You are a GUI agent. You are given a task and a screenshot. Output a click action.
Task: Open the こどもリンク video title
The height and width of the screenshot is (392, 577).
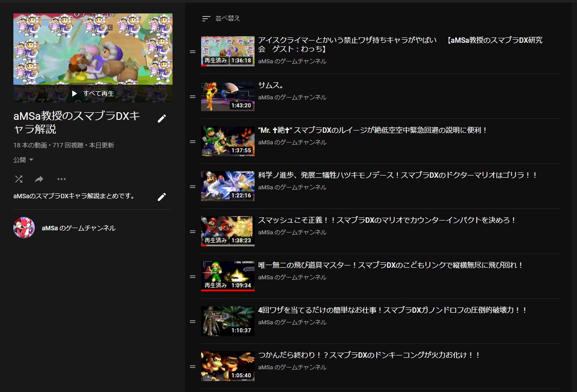tap(391, 265)
